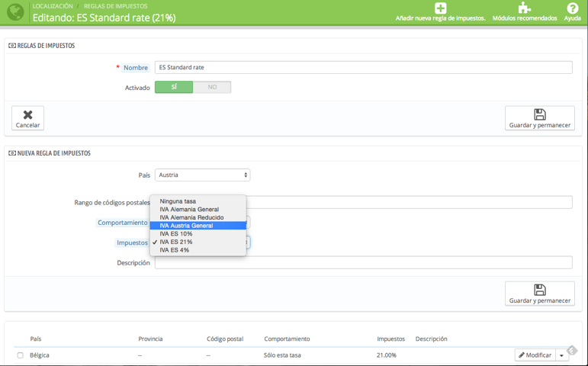Click the Cancelar X button
Image resolution: width=588 pixels, height=366 pixels.
(27, 118)
